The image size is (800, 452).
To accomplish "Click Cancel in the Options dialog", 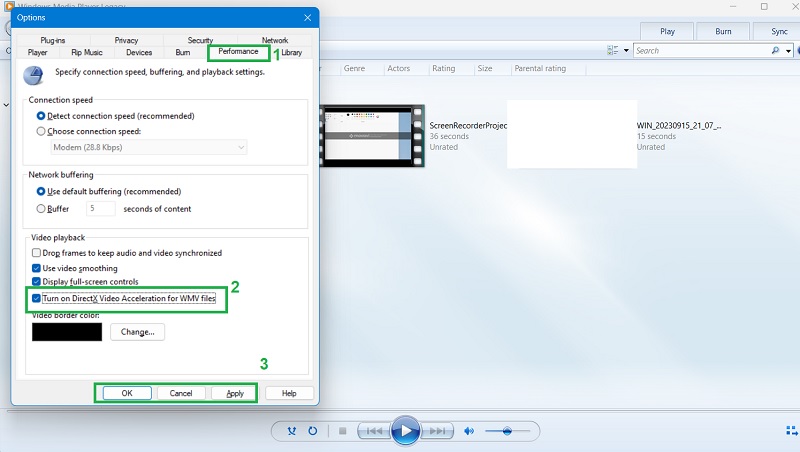I will 181,393.
